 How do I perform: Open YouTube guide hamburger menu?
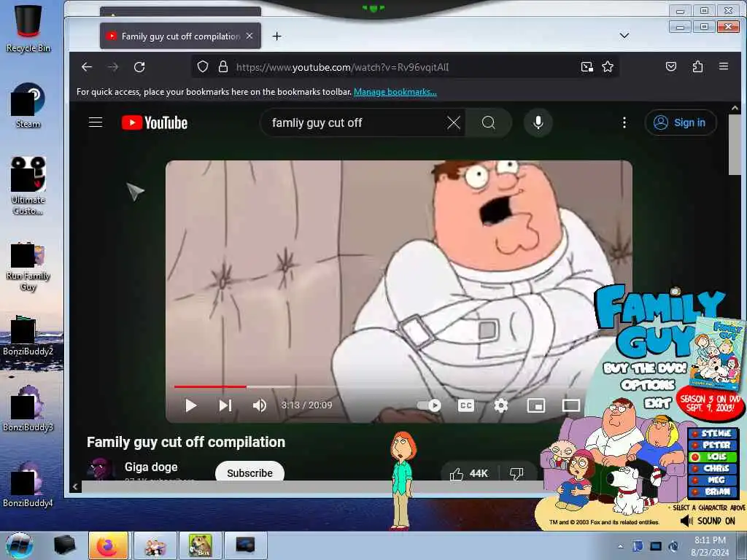click(96, 122)
